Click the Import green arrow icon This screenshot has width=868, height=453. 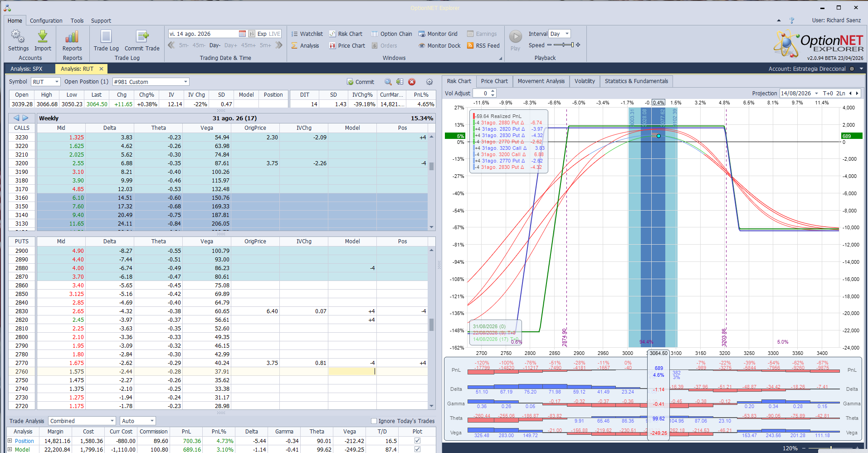pos(43,36)
